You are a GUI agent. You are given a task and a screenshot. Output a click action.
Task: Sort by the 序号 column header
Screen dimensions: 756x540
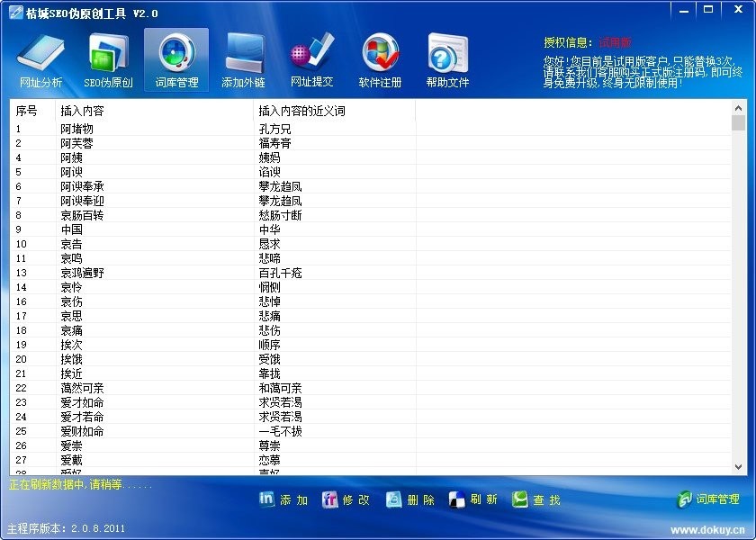click(27, 111)
